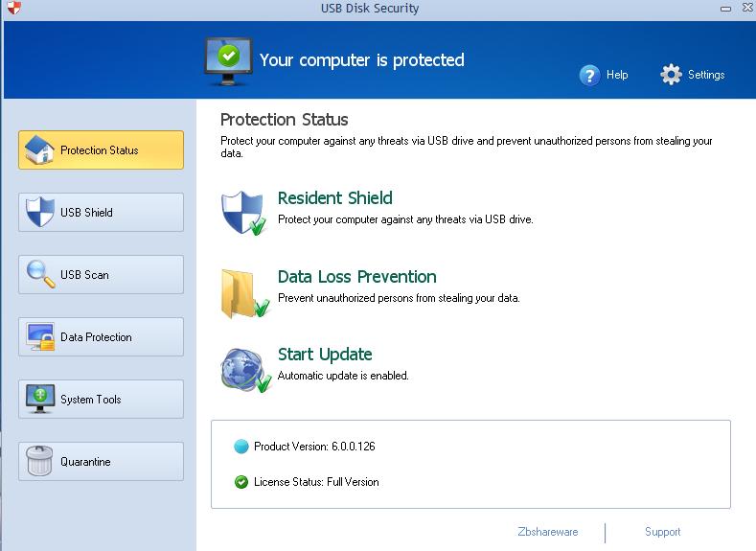The image size is (756, 551).
Task: Click the blue dot beside Product Version
Action: (x=241, y=447)
